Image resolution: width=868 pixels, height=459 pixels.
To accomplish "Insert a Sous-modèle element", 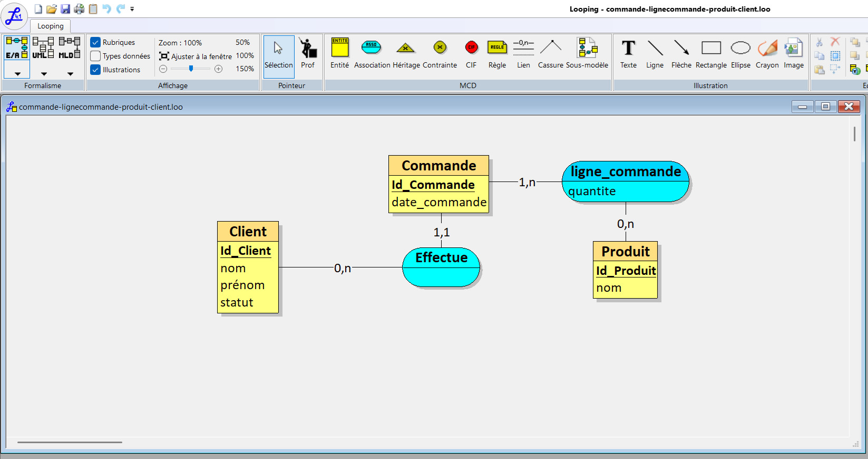I will point(587,53).
